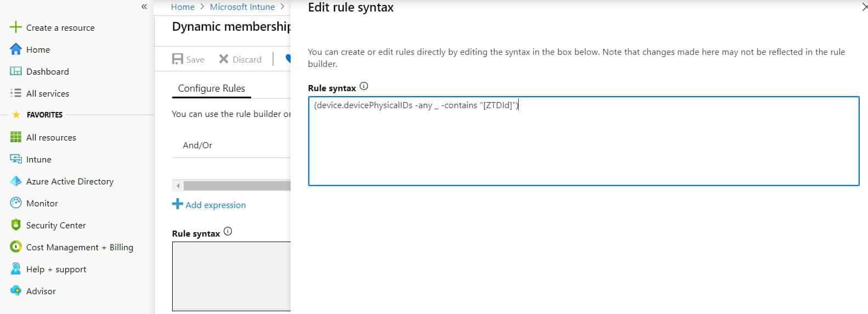Click the Save button label

(195, 59)
